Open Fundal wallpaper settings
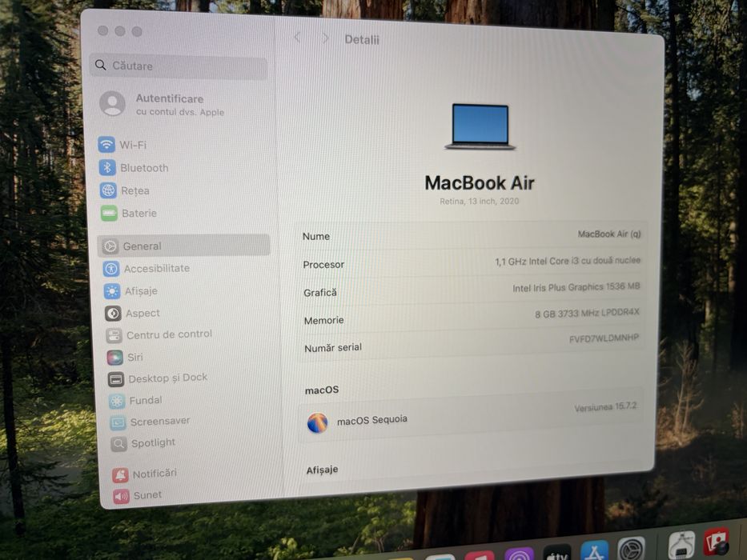This screenshot has height=560, width=747. [135, 401]
